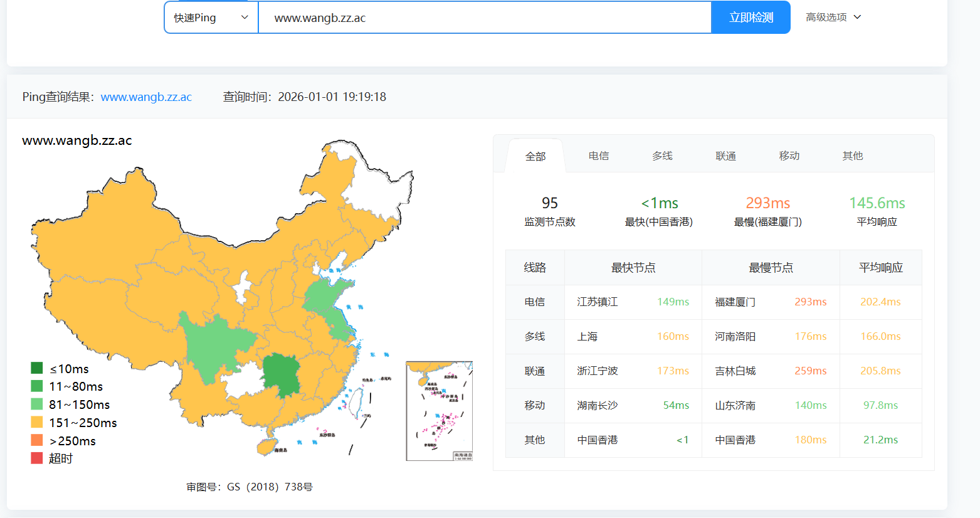
Task: Click the ≤10ms dark green legend swatch
Action: (x=37, y=368)
